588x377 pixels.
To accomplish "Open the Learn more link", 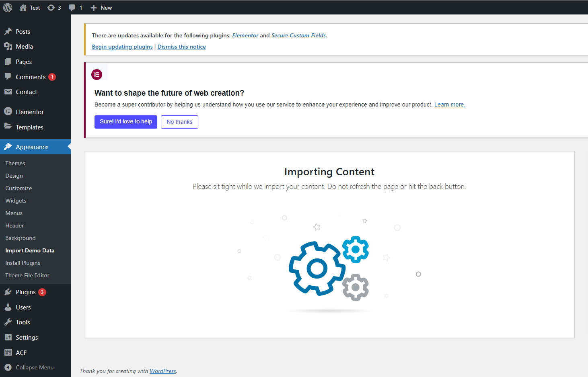I will 449,104.
